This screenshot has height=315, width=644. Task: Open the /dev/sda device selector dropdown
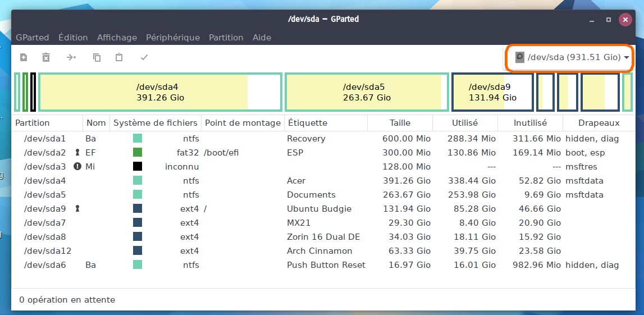pyautogui.click(x=572, y=57)
